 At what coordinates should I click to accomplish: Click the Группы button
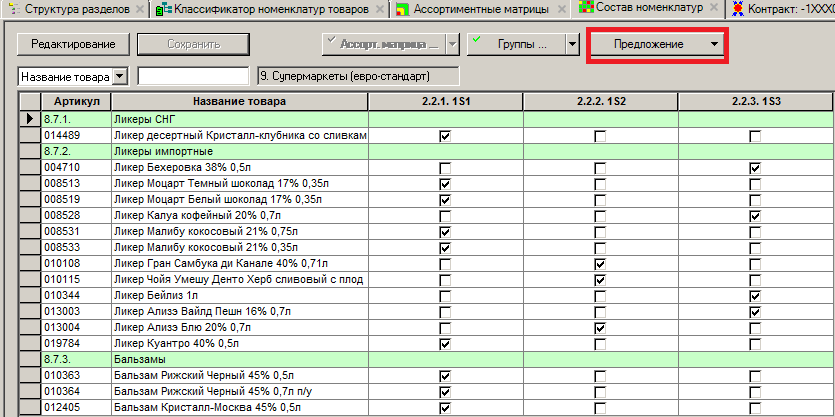point(516,44)
